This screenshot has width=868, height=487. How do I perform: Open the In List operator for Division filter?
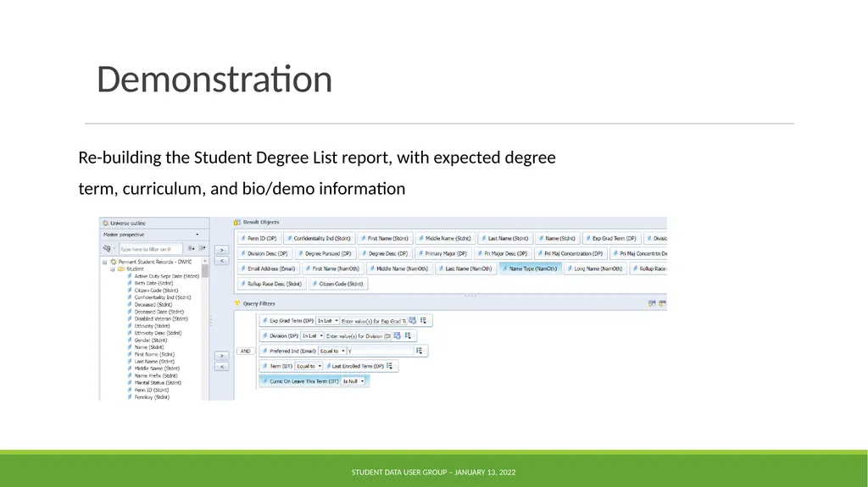tap(313, 335)
